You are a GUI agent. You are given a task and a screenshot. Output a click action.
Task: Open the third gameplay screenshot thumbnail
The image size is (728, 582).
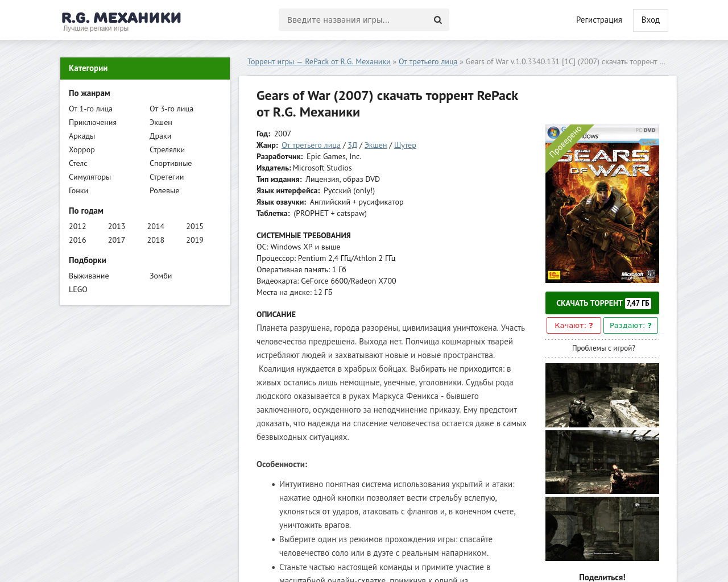[602, 529]
